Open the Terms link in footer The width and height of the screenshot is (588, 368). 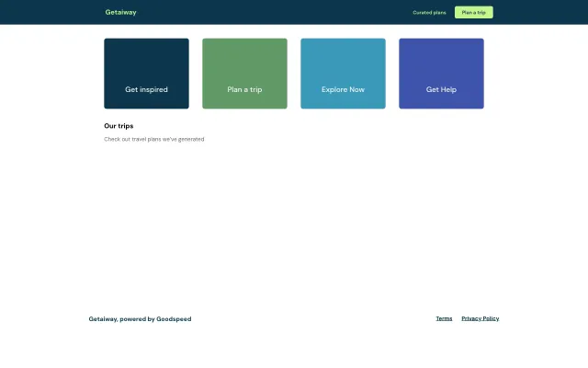(444, 318)
